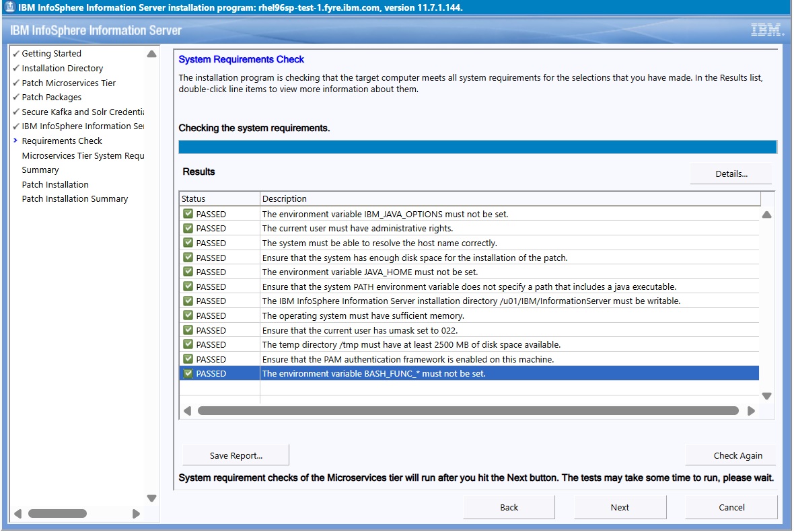Select row 'The environment variable BASH_FUNC_* must not be set.'
The height and width of the screenshot is (532, 794).
coord(469,373)
